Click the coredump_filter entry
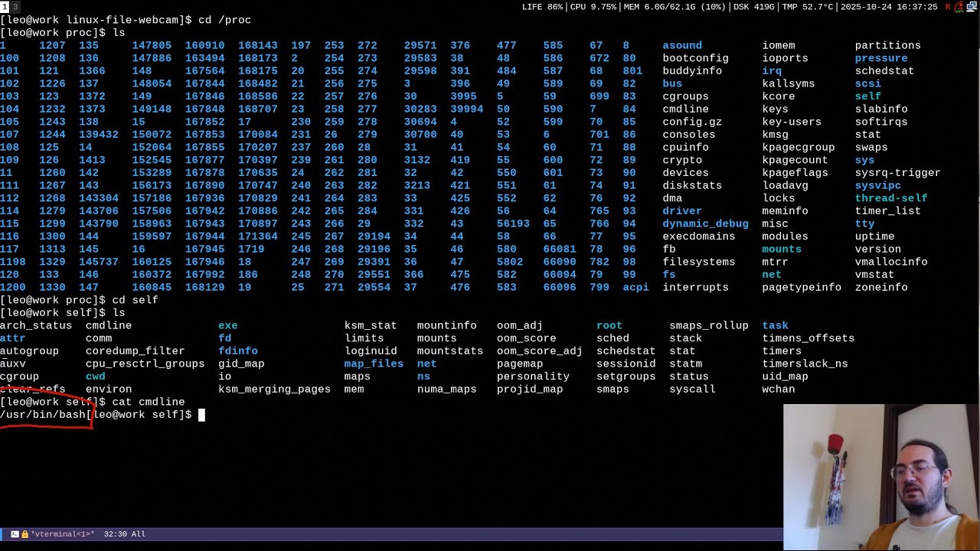The height and width of the screenshot is (551, 980). (x=136, y=351)
